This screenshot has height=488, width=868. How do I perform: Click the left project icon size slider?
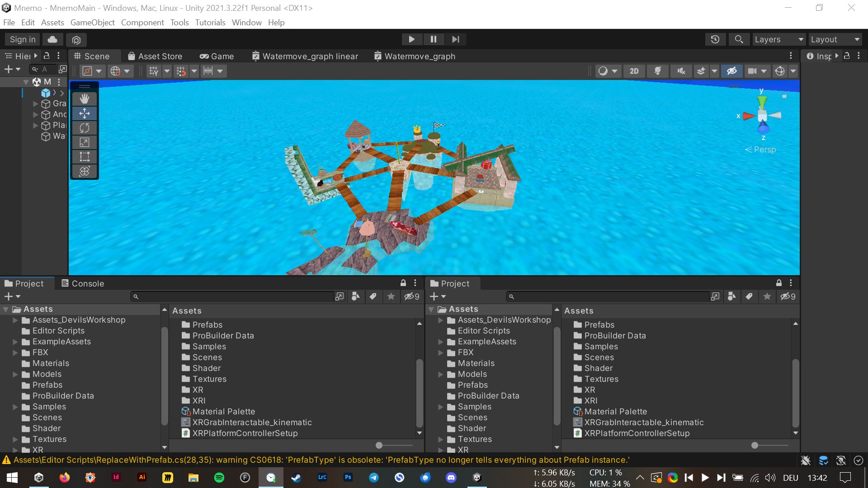coord(379,446)
